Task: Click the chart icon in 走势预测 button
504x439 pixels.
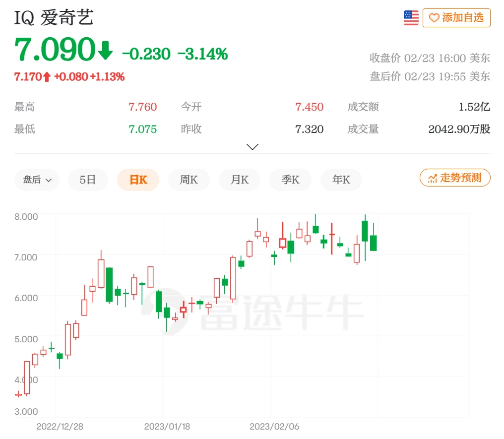Action: 433,179
